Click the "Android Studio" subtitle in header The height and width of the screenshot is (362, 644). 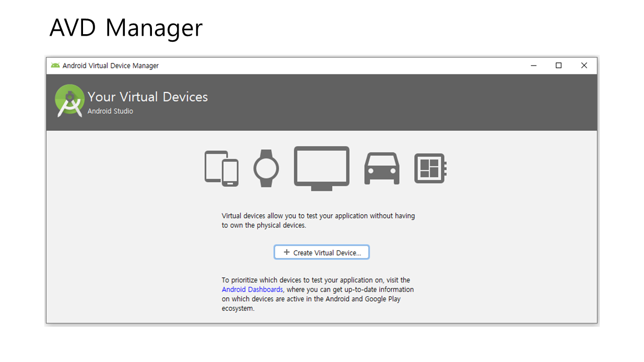110,111
